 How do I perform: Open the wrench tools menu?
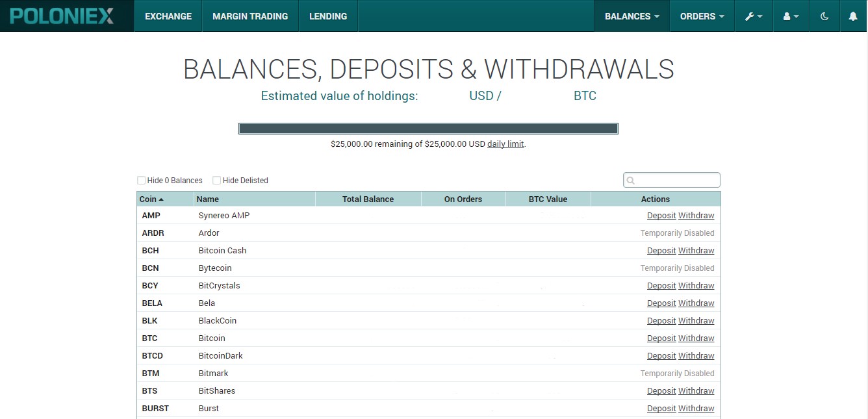[x=754, y=16]
